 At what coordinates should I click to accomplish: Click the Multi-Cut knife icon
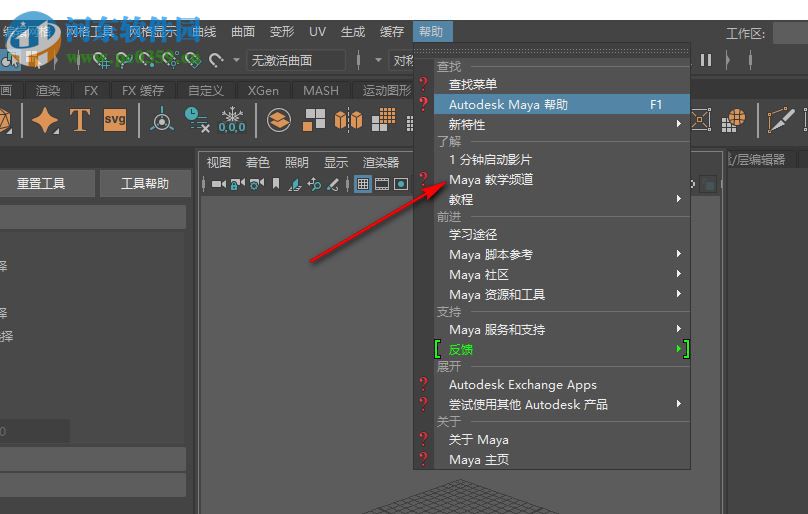point(781,120)
